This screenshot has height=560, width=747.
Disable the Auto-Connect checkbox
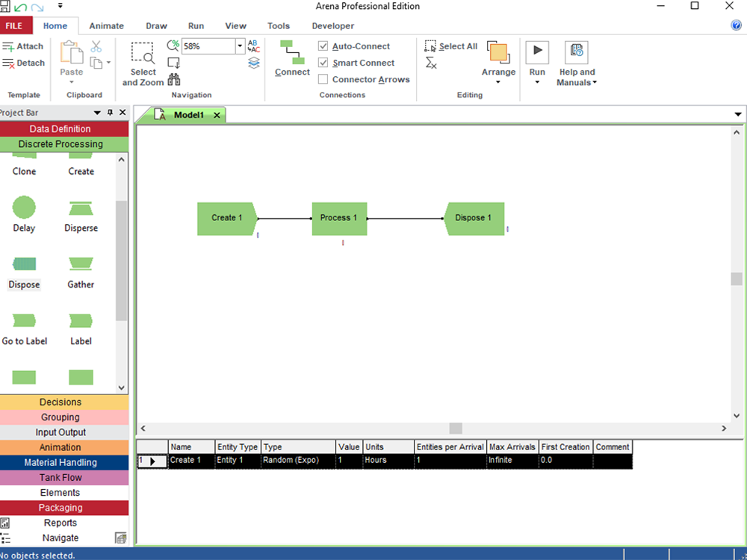(323, 46)
